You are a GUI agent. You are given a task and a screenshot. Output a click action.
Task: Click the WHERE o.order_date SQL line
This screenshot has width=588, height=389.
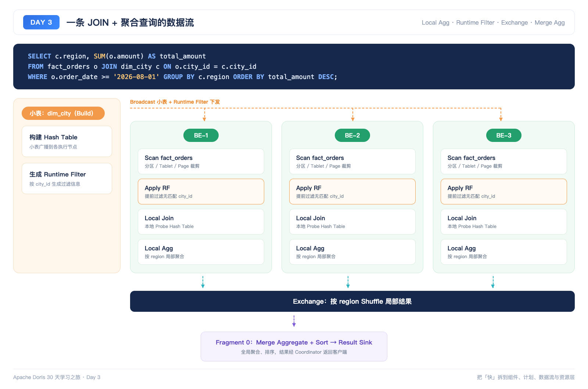[183, 77]
